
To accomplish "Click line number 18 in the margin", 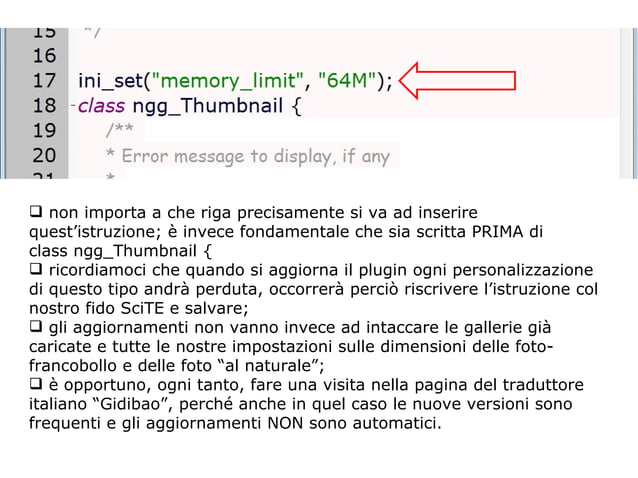I will pyautogui.click(x=44, y=105).
